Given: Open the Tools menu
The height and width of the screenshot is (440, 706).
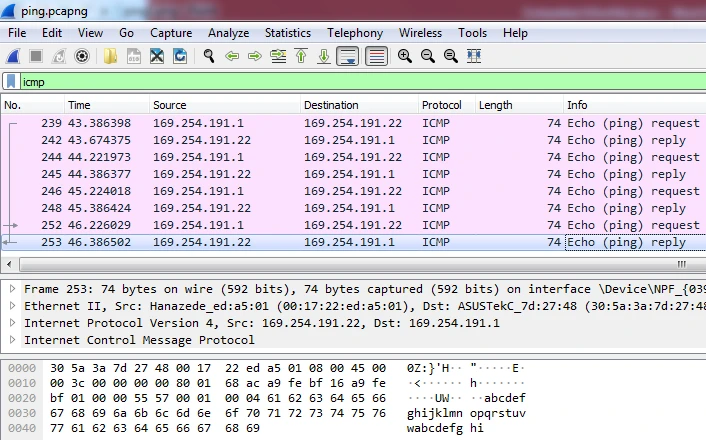Looking at the screenshot, I should [x=472, y=33].
